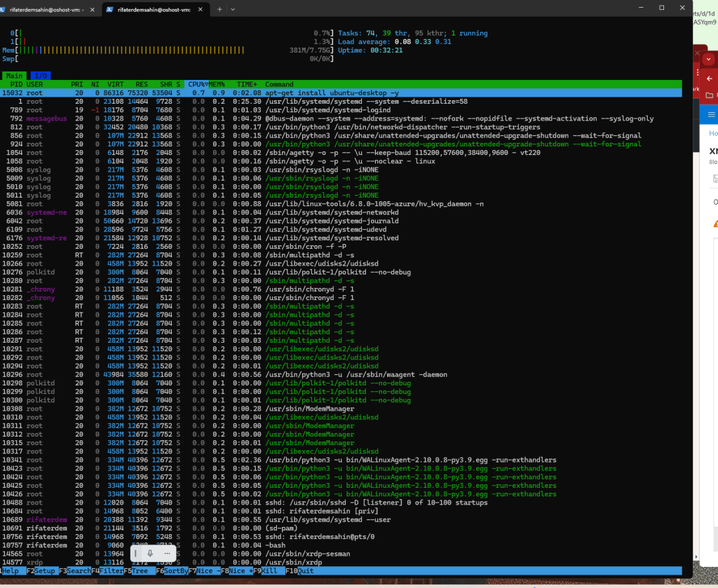Screen dimensions: 718x588
Task: Select the systemd-logind process row
Action: coord(341,110)
